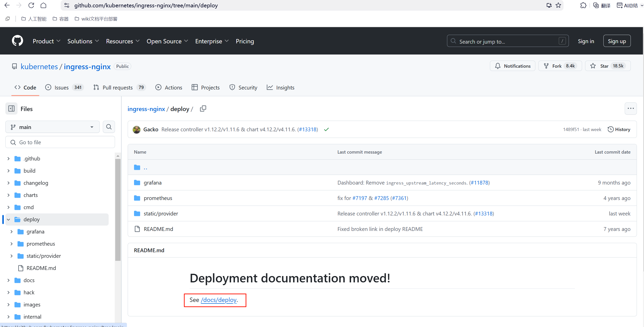Expand the charts folder in tree

[8, 195]
